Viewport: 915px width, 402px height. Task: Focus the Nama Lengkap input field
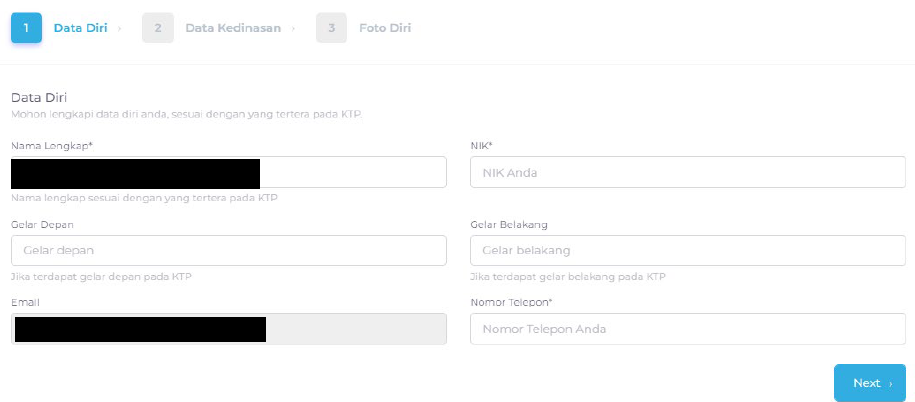229,172
